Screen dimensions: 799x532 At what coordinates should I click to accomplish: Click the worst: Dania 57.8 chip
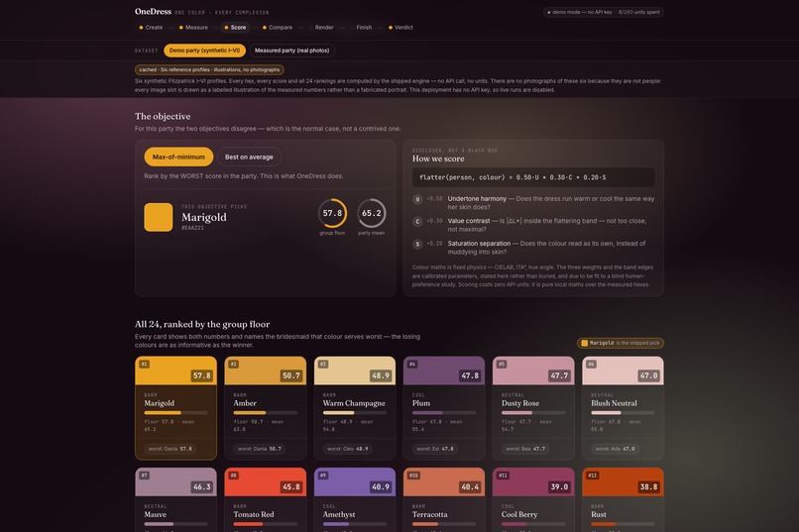coord(171,449)
